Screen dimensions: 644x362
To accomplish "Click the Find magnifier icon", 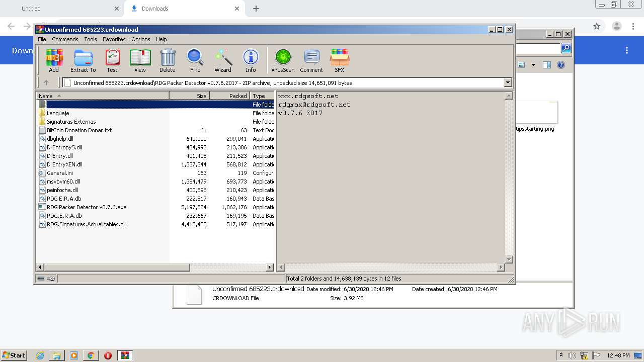I will [195, 60].
